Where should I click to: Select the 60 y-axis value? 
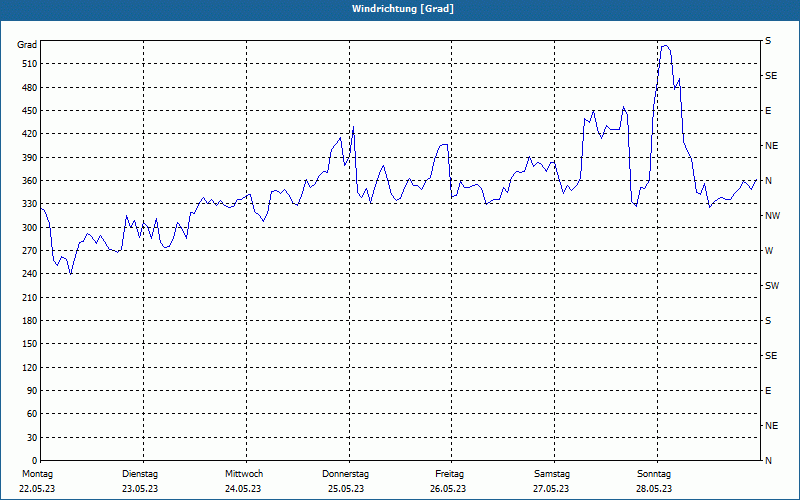(32, 414)
